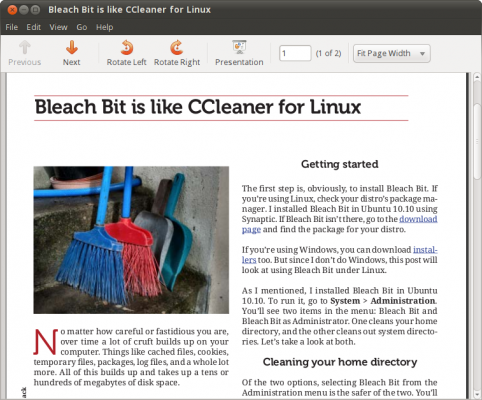Open the Go menu
Screen dimensions: 482x400
click(x=82, y=27)
